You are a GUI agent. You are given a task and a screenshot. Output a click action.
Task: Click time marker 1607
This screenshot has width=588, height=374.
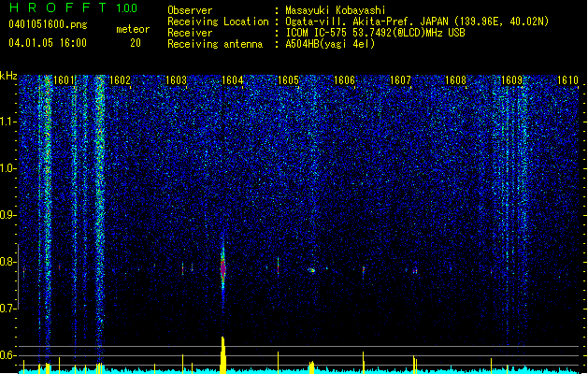click(x=400, y=80)
